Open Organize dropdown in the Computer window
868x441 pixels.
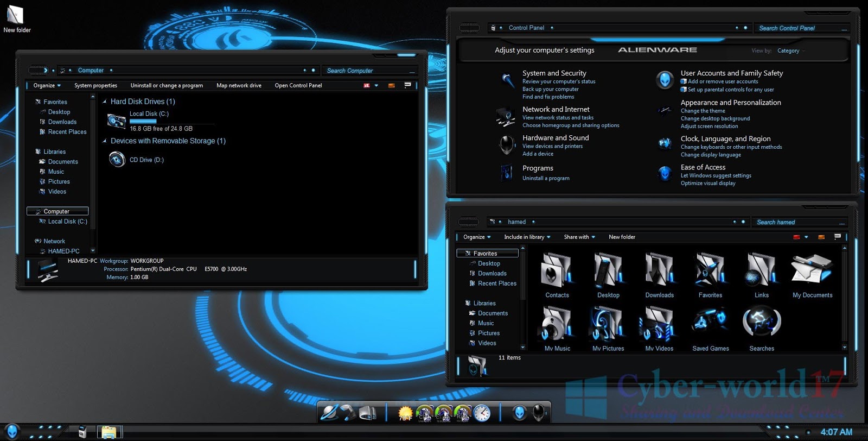coord(47,85)
